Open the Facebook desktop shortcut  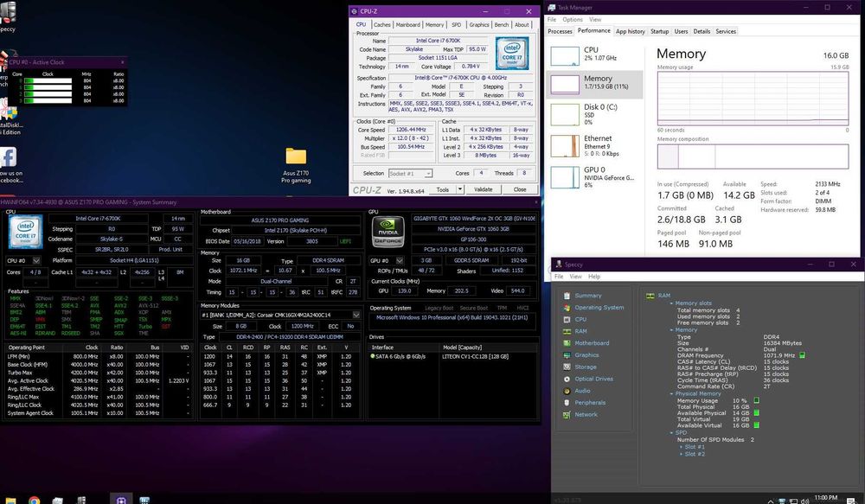pyautogui.click(x=9, y=164)
